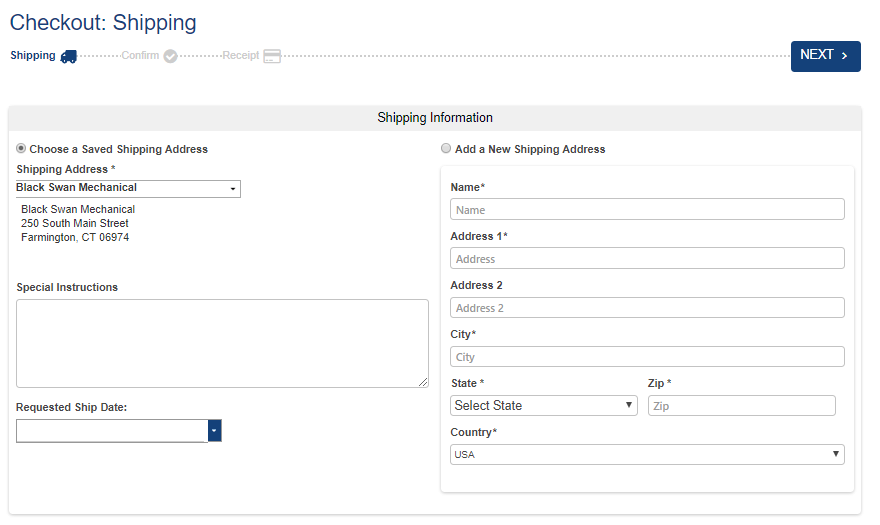Screen dimensions: 880x525
Task: Open the Black Swan Mechanical address dropdown
Action: coord(128,188)
